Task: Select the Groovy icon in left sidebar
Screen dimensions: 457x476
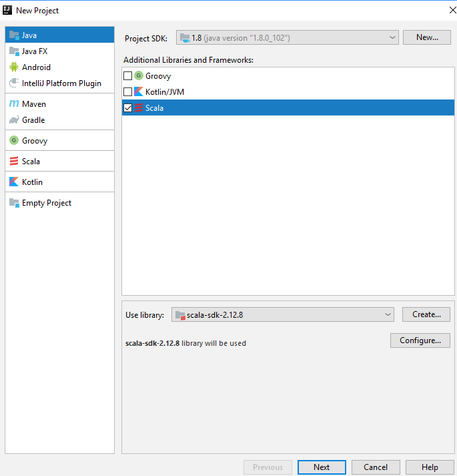Action: point(14,141)
